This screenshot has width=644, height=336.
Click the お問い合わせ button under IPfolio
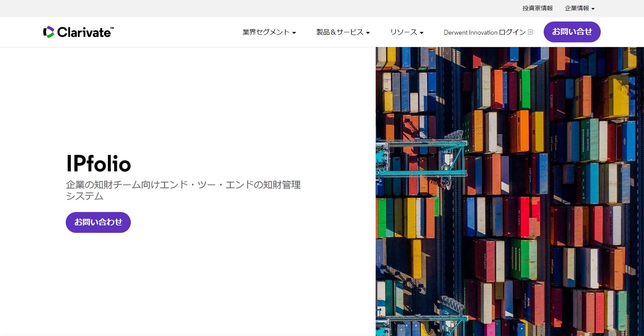[98, 222]
